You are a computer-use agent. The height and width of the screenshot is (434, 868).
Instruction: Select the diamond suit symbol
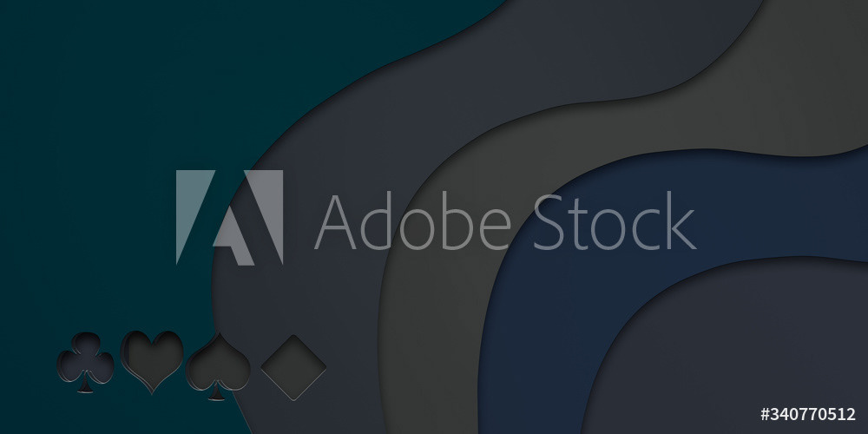(x=293, y=367)
